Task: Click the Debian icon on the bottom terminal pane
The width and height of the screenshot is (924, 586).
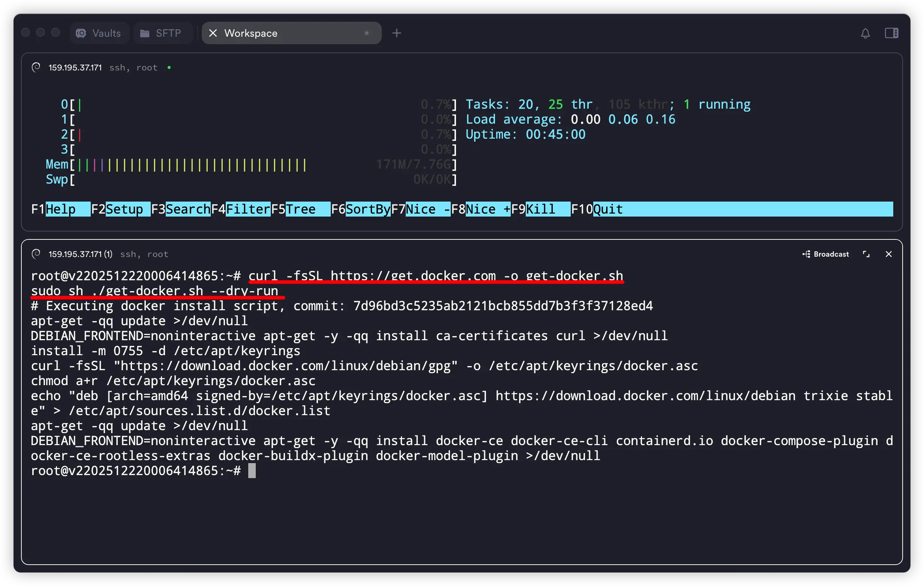Action: pyautogui.click(x=36, y=254)
